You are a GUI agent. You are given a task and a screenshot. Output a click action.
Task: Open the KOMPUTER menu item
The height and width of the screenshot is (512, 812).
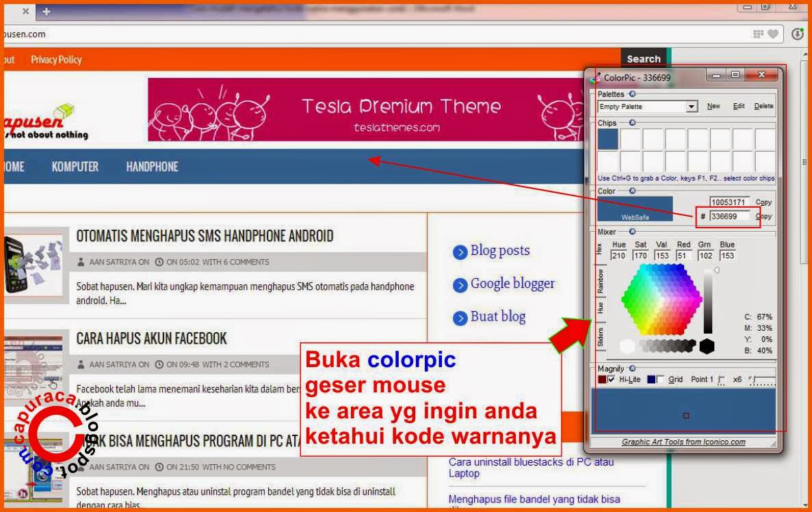75,167
